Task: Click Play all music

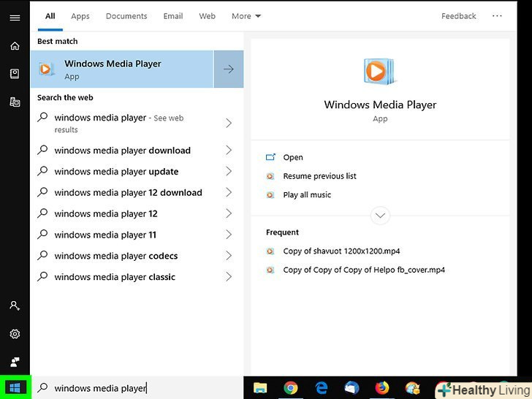Action: (307, 195)
